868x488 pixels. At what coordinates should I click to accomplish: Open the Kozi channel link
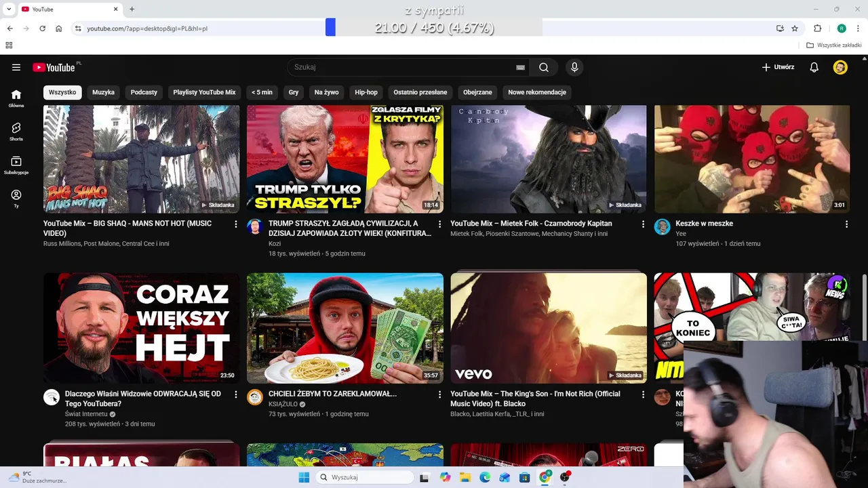(x=275, y=243)
